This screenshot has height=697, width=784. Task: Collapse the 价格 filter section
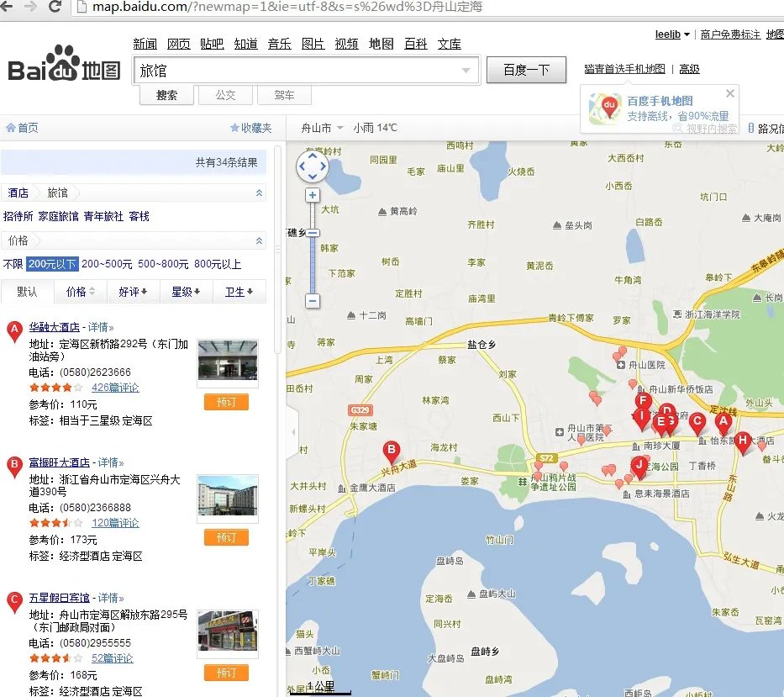point(259,240)
